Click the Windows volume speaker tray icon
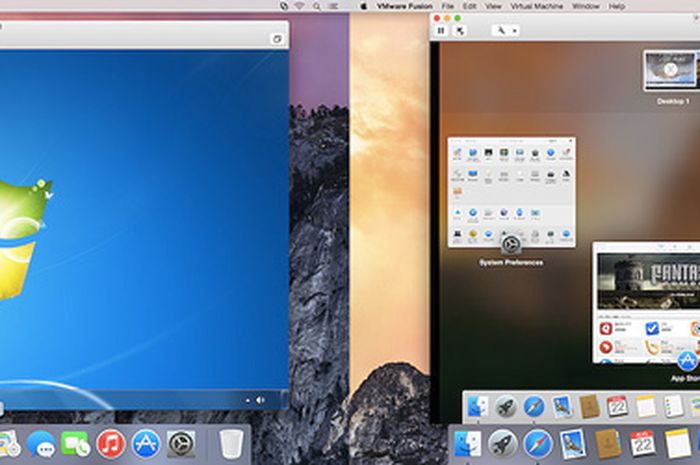 click(x=261, y=400)
